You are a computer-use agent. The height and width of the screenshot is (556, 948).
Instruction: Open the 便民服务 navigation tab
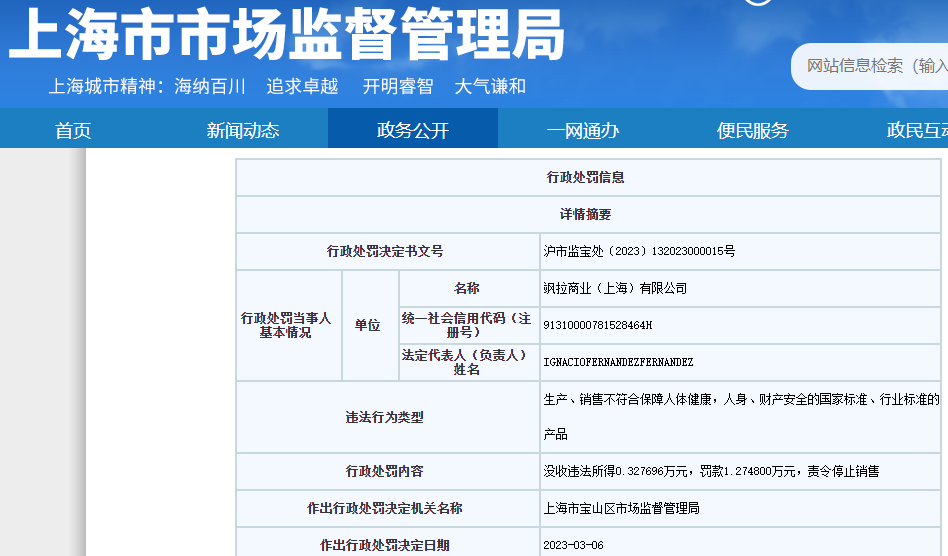(753, 130)
